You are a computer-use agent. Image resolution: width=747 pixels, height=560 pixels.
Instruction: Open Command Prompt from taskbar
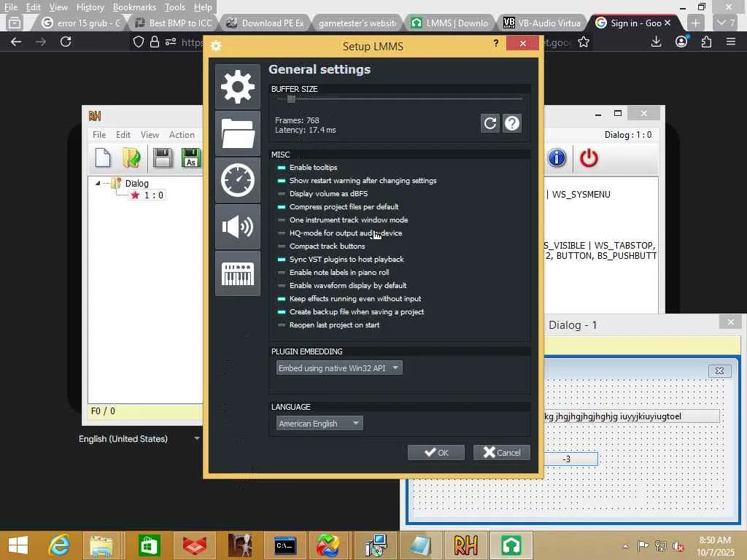[x=285, y=545]
